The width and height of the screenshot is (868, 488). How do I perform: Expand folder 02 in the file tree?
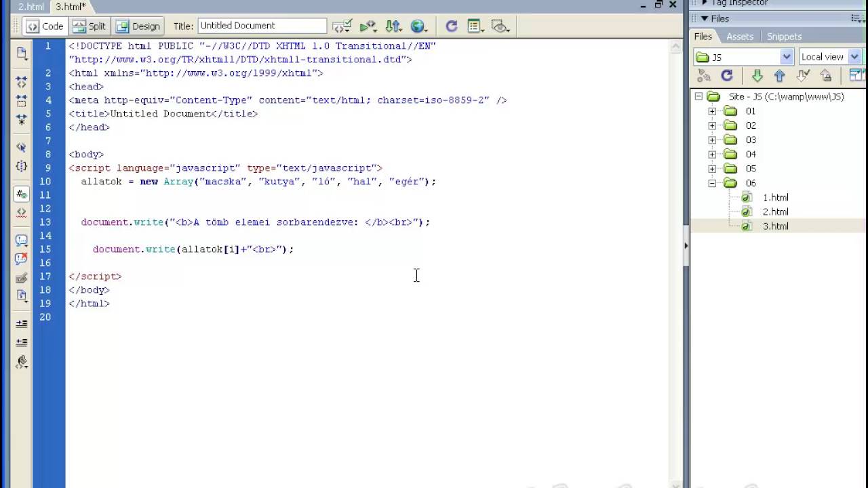tap(712, 125)
